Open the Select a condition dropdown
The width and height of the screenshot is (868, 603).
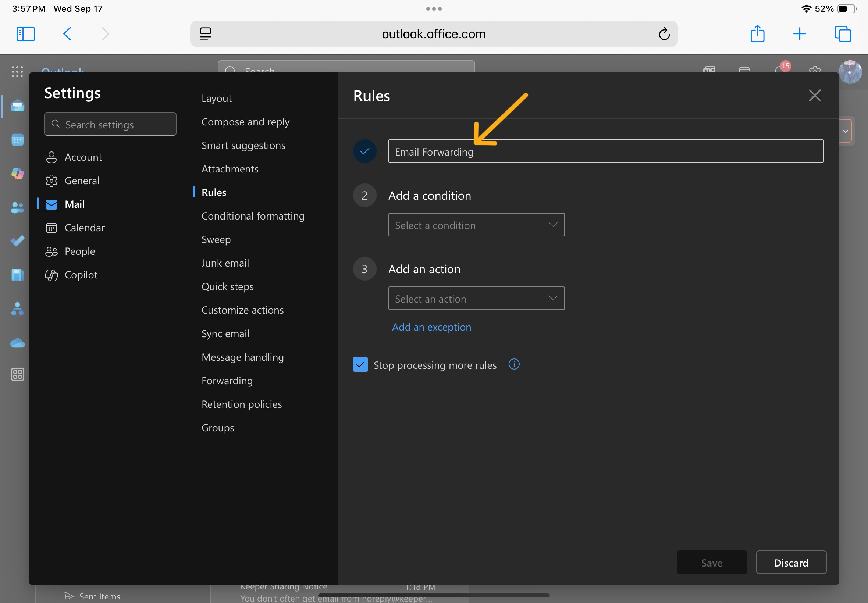pyautogui.click(x=476, y=224)
